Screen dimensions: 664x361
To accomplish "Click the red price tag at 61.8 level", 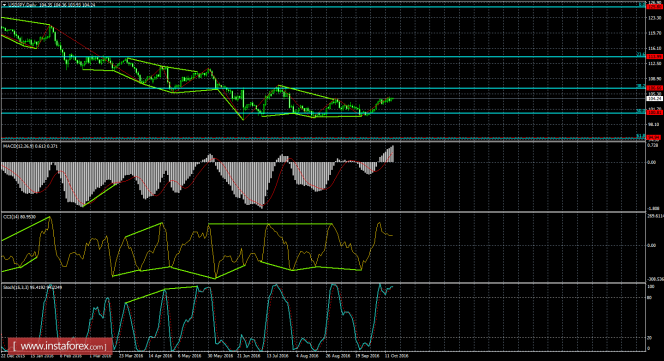I will (x=655, y=137).
